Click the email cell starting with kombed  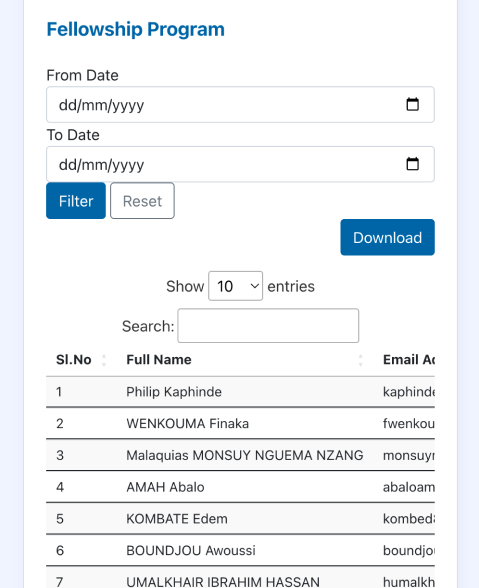[x=408, y=519]
